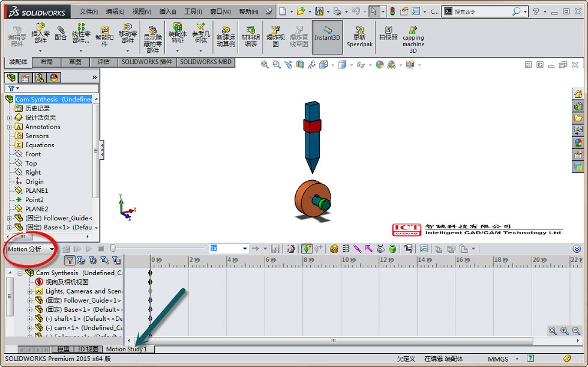This screenshot has height=367, width=588.
Task: Click the motion study time slider
Action: click(113, 249)
